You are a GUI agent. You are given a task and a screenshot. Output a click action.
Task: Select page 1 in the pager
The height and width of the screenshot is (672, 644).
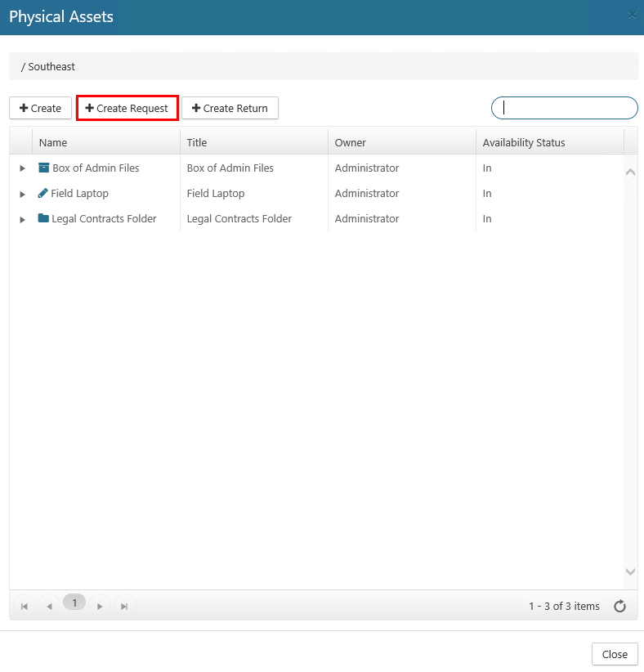click(x=74, y=603)
